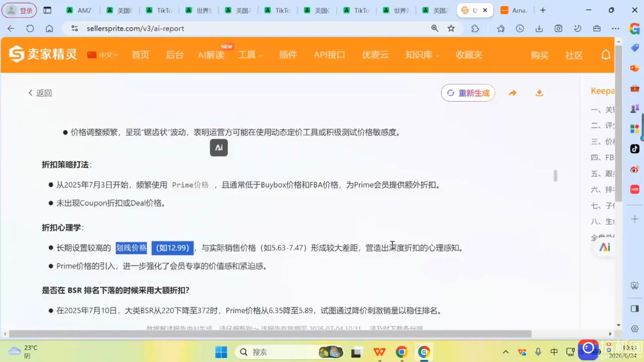Open the API接口 navigation item

click(329, 55)
